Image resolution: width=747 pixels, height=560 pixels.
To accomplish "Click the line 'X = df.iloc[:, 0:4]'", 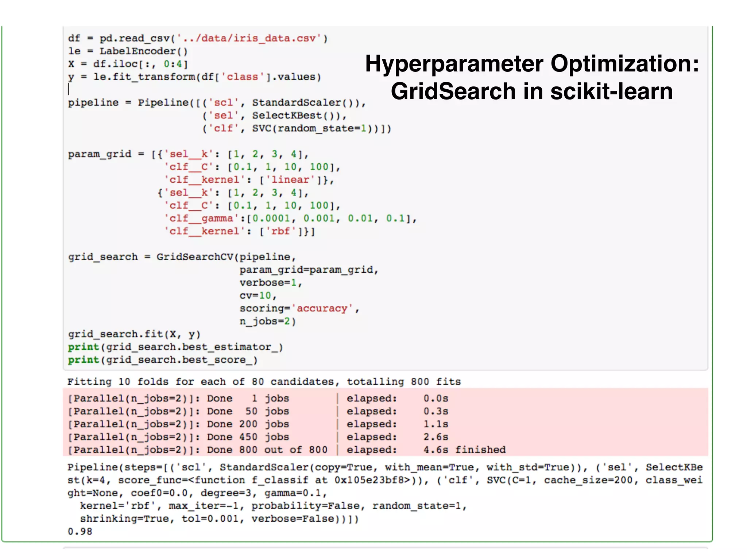I will 128,64.
